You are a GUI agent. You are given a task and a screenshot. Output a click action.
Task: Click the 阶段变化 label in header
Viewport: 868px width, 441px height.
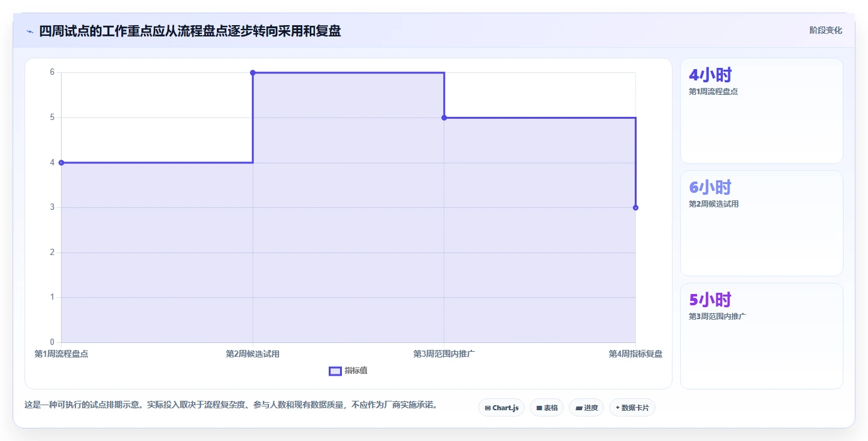point(825,30)
